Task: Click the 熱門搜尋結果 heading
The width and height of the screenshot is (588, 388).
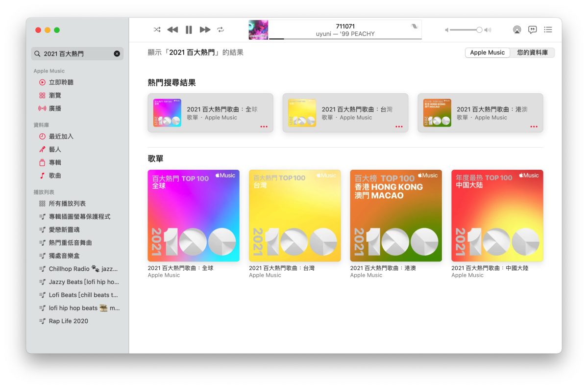Action: click(172, 82)
